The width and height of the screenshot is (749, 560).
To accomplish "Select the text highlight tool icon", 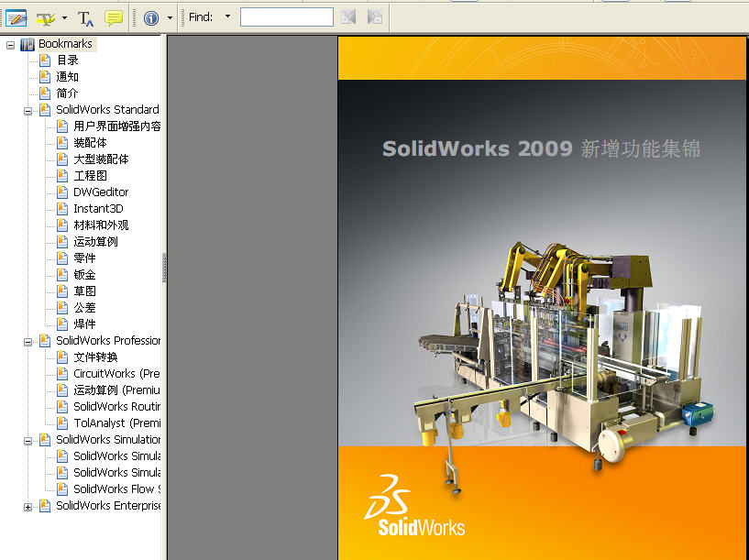I will 46,18.
